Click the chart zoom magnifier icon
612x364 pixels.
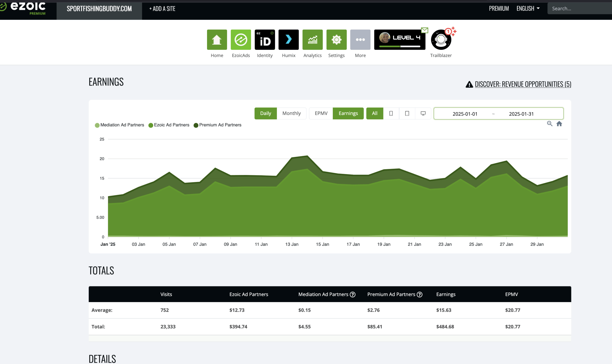pos(550,124)
